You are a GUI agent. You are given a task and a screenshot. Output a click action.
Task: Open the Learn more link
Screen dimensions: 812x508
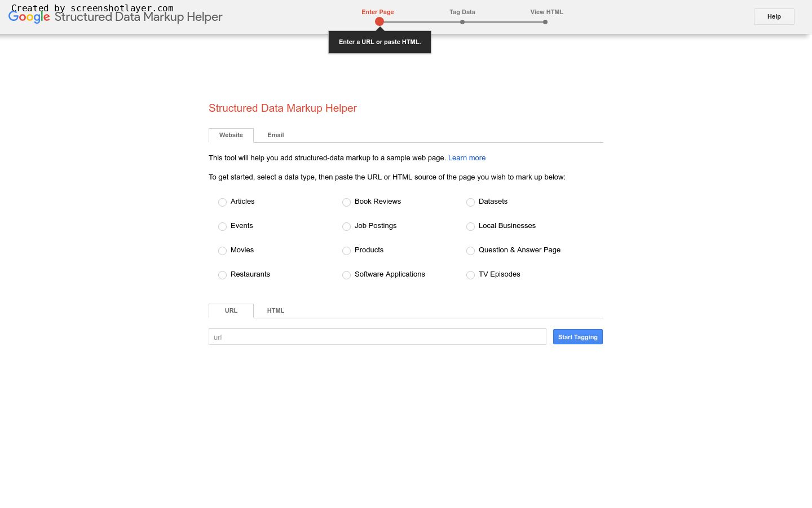[466, 157]
